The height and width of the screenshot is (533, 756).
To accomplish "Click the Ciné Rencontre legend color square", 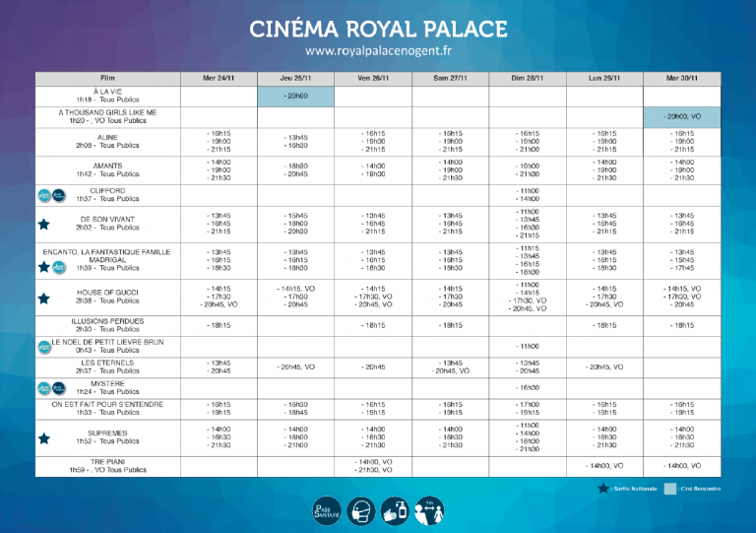I will click(669, 487).
